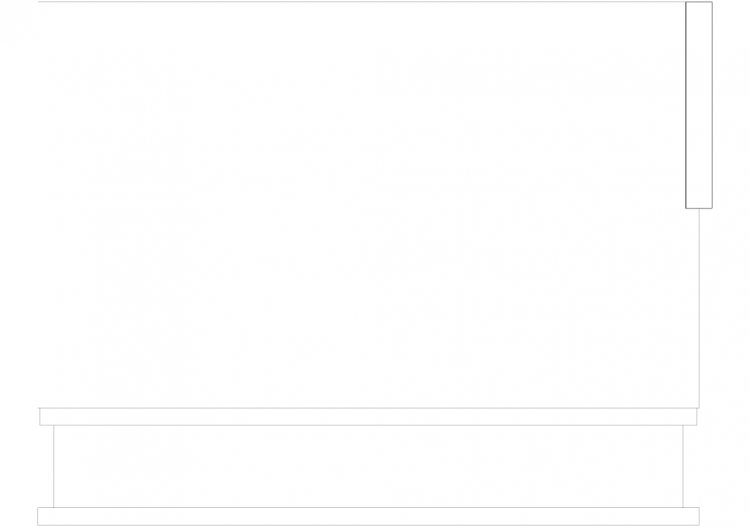This screenshot has height=527, width=750.
Task: Select the bottom edge of the bottom horizontal bar
Action: [368, 525]
